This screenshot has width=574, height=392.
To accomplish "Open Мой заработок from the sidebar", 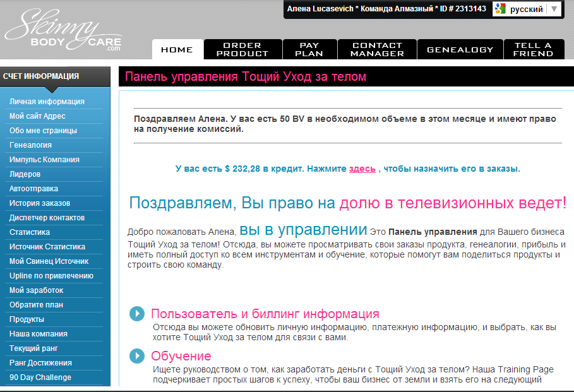I will click(x=37, y=290).
